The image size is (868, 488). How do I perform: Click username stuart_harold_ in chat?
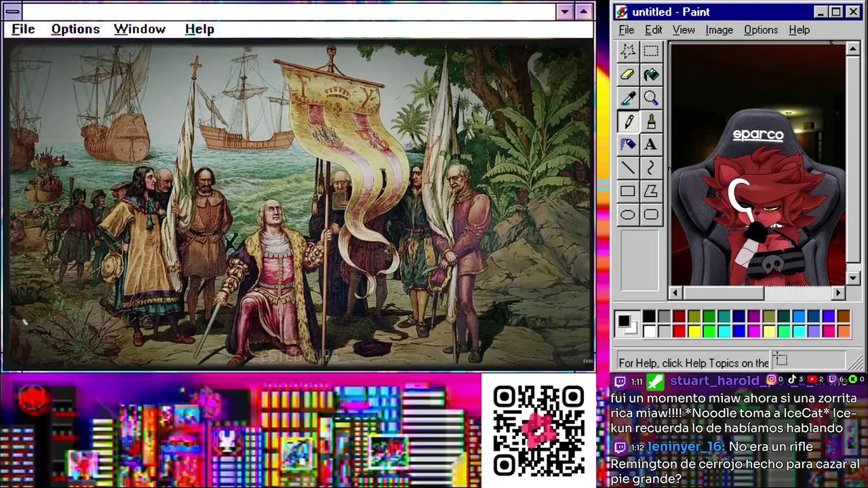coord(716,381)
